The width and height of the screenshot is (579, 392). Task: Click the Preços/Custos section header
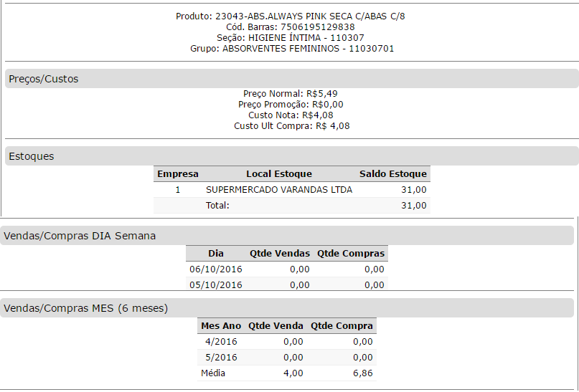point(44,79)
